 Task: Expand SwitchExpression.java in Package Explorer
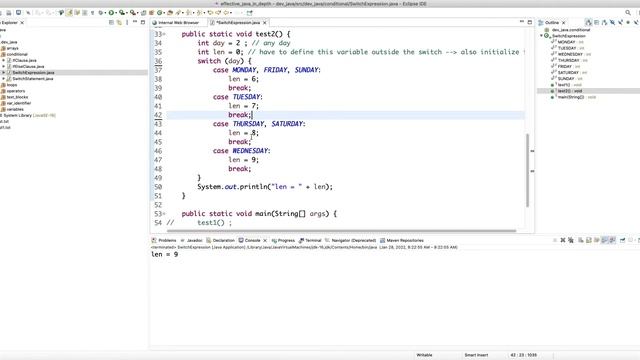click(x=4, y=73)
